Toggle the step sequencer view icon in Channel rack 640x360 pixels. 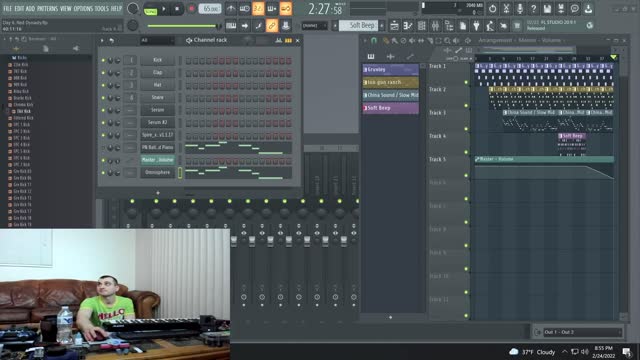288,40
